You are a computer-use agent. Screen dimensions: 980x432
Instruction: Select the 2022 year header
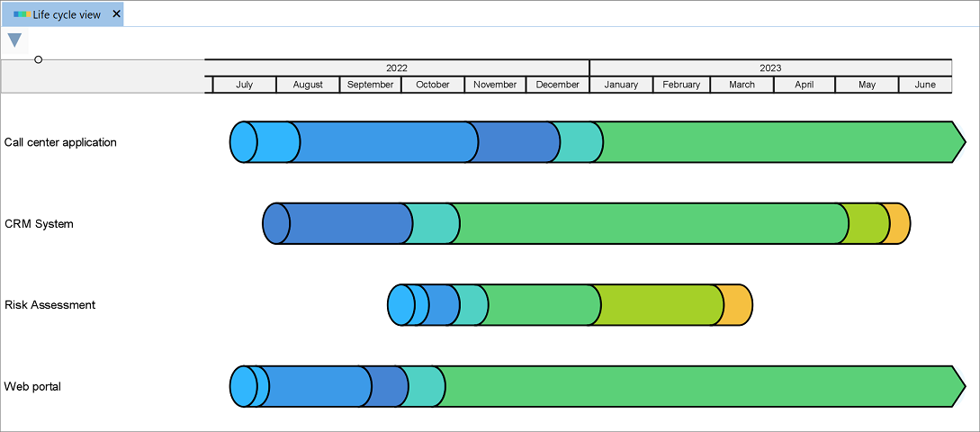[x=396, y=67]
